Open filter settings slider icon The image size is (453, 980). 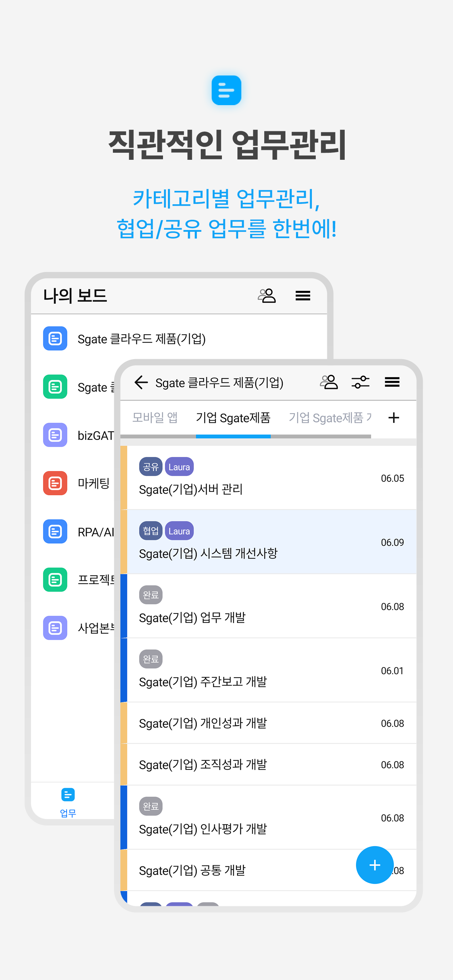(361, 382)
